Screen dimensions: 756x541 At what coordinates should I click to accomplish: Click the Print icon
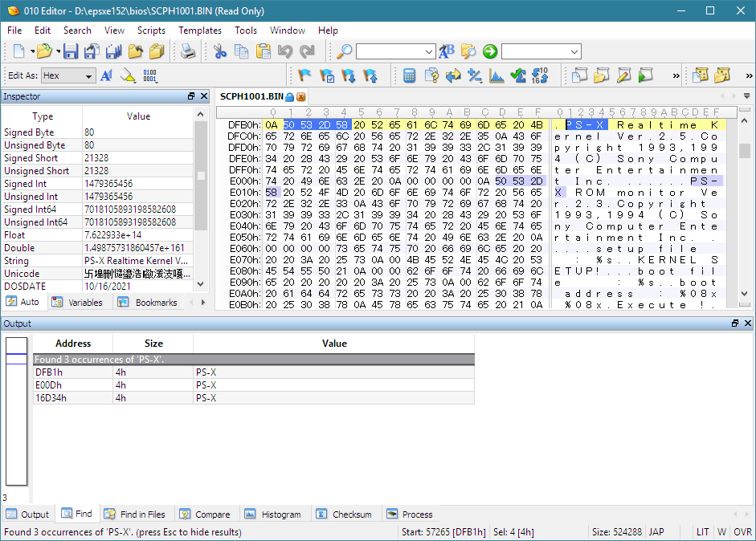click(187, 51)
